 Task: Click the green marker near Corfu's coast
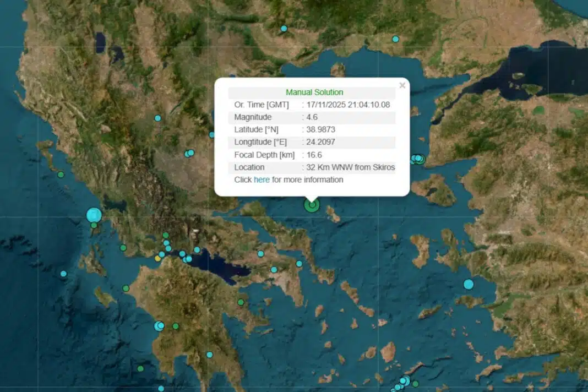point(61,175)
